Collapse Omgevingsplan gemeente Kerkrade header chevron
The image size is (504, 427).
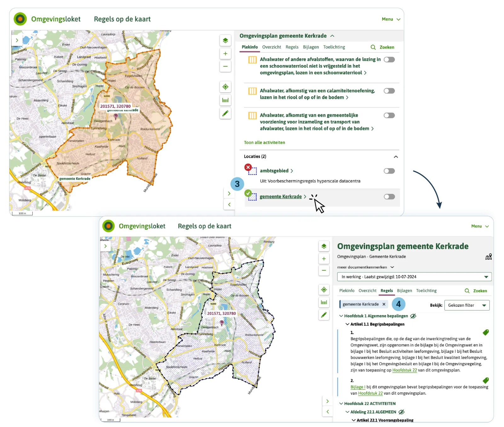pyautogui.click(x=332, y=36)
